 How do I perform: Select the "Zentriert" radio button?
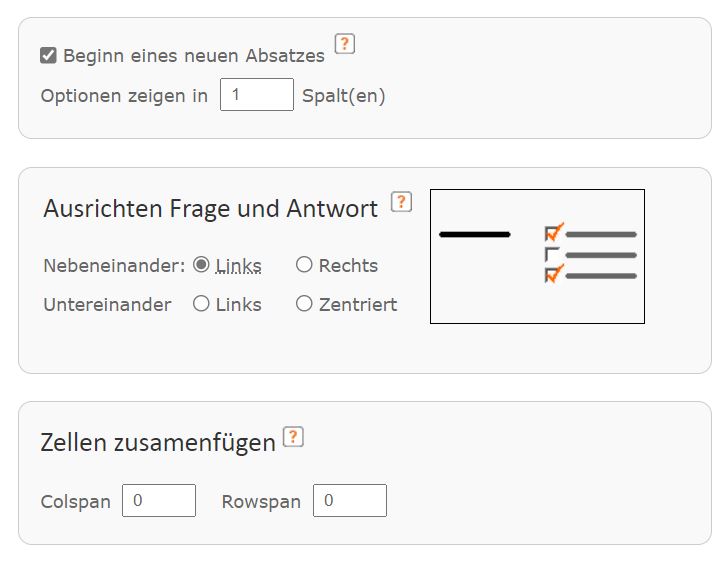304,304
